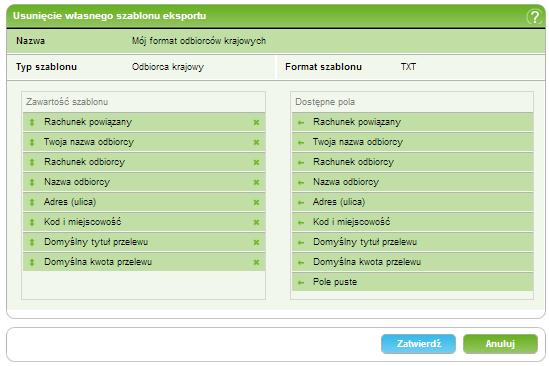Viewport: 549px width, 366px height.
Task: Click reorder arrows for Kod i miejscowość
Action: 32,222
